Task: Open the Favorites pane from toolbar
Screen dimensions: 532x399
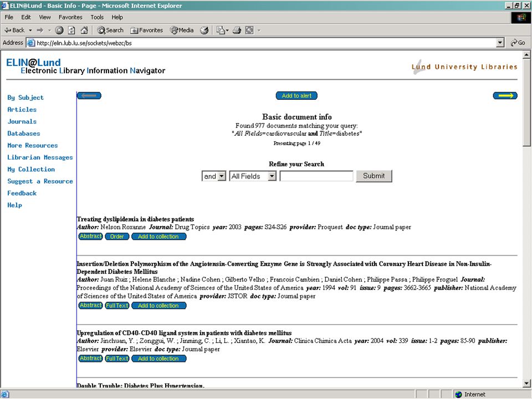Action: [x=146, y=30]
